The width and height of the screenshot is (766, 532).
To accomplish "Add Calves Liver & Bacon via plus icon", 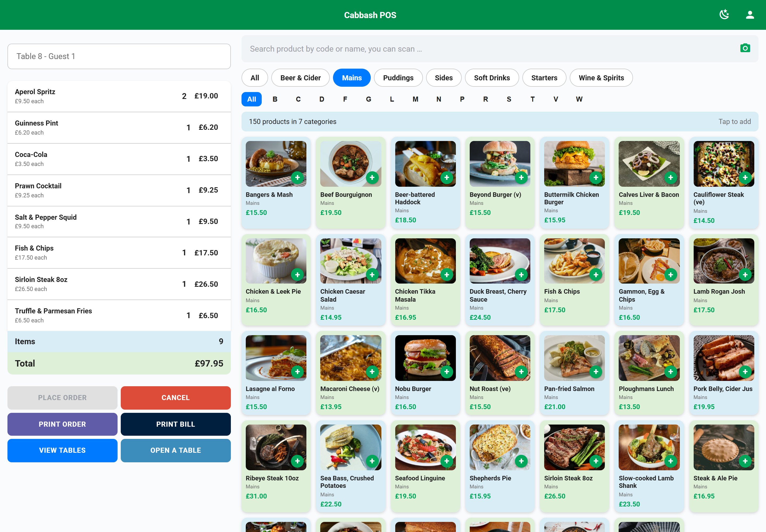I will click(671, 178).
